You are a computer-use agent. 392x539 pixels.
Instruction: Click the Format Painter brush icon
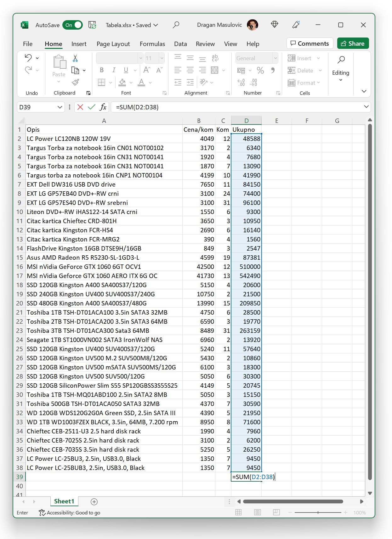click(75, 82)
